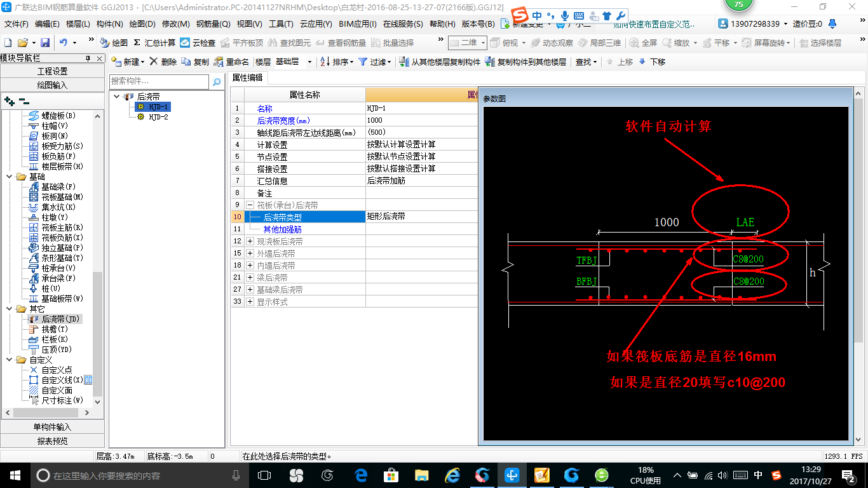The height and width of the screenshot is (488, 868).
Task: Open 排序 sort dropdown
Action: tap(337, 62)
